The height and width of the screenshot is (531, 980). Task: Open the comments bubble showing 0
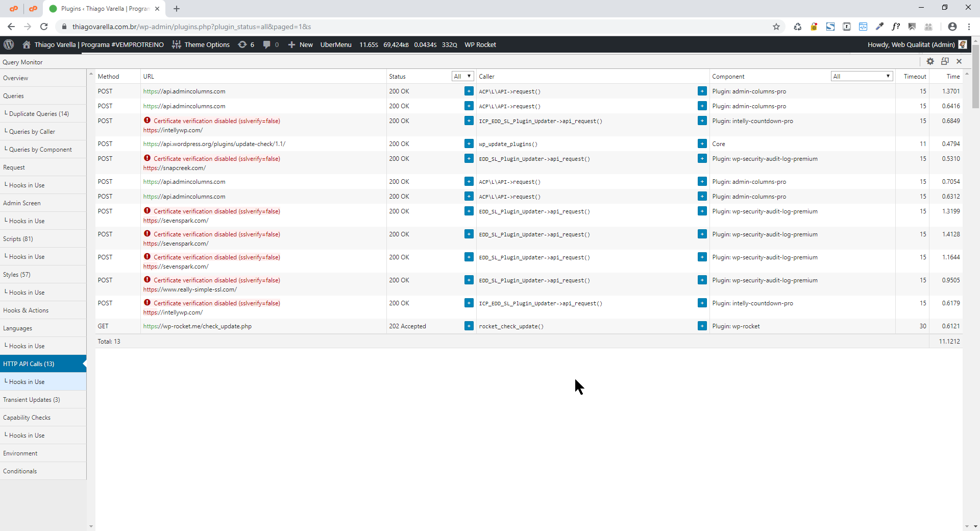[271, 44]
